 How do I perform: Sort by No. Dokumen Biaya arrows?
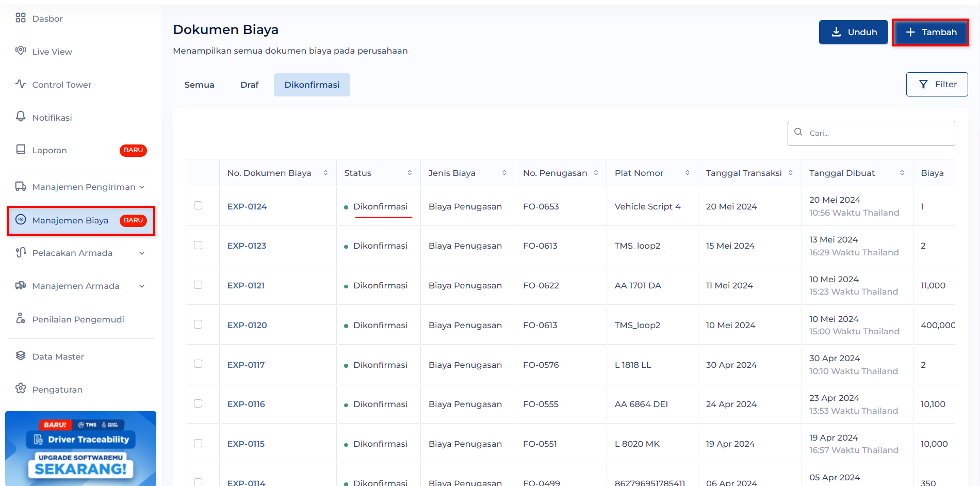pyautogui.click(x=325, y=173)
